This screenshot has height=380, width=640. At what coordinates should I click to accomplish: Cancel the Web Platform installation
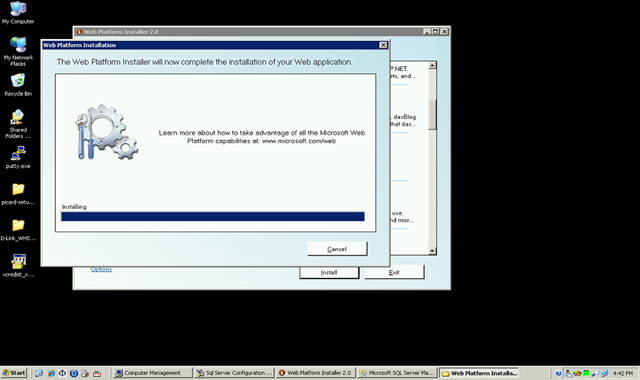(x=337, y=249)
